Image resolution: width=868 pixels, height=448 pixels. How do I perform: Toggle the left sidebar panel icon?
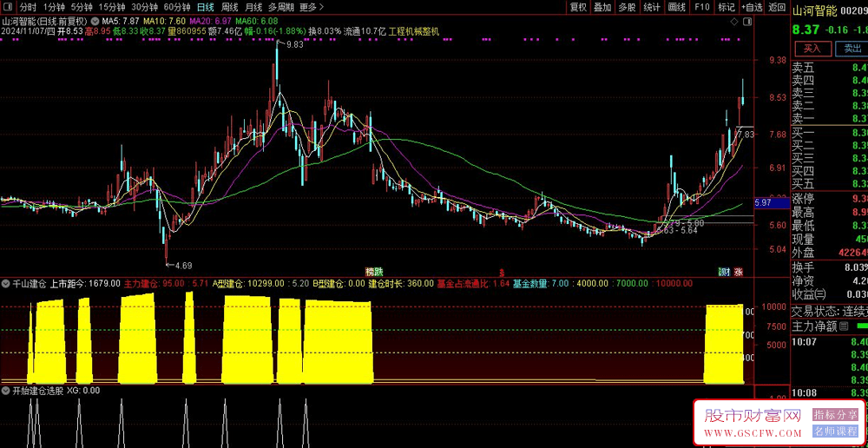7,7
